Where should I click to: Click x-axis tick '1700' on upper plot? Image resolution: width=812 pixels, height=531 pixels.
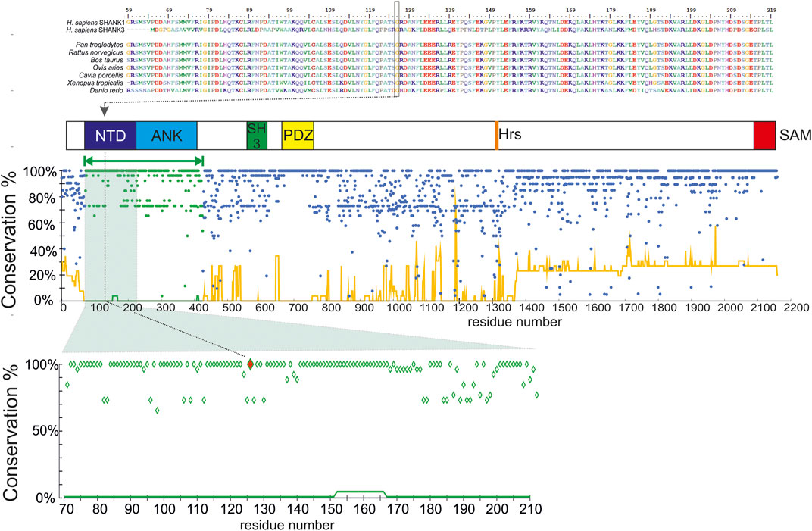coord(629,308)
